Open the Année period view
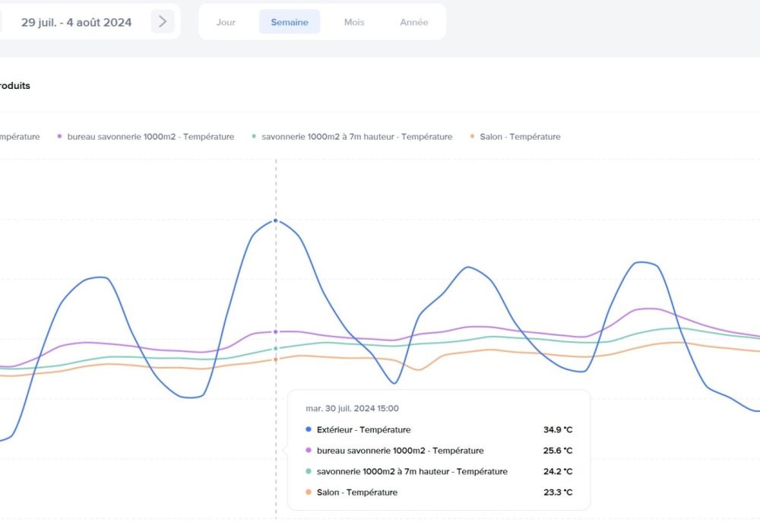 point(414,22)
